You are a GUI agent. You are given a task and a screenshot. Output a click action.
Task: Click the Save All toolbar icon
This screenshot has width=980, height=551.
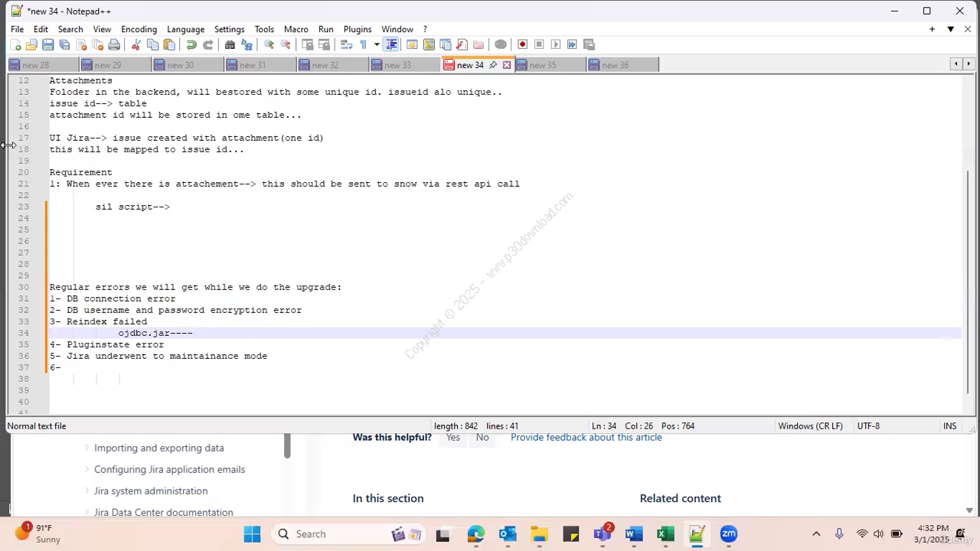tap(64, 44)
